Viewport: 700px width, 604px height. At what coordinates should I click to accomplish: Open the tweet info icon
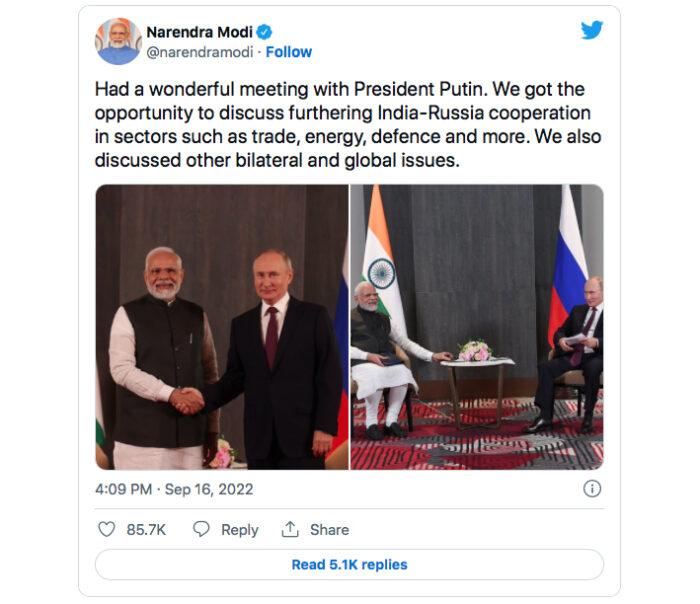[592, 489]
